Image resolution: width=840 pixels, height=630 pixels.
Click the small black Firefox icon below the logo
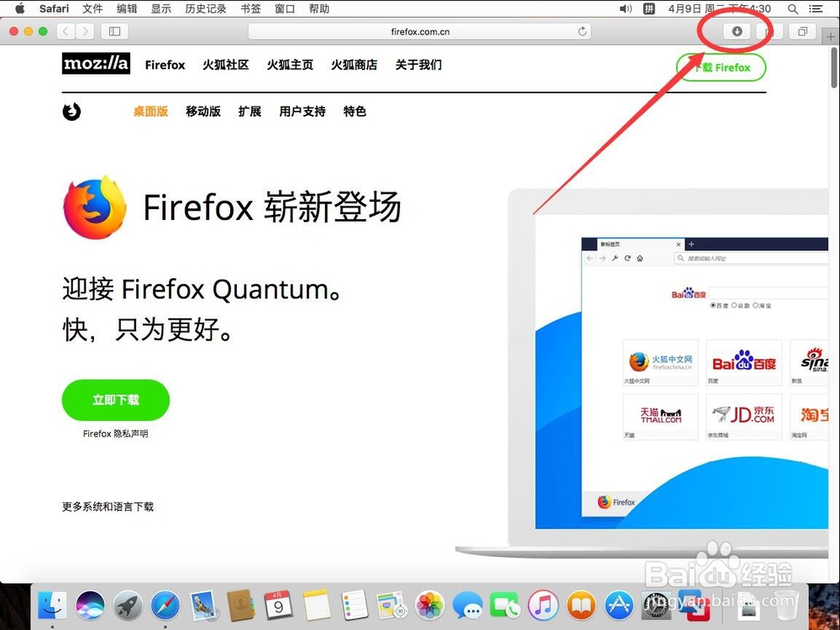[x=71, y=112]
